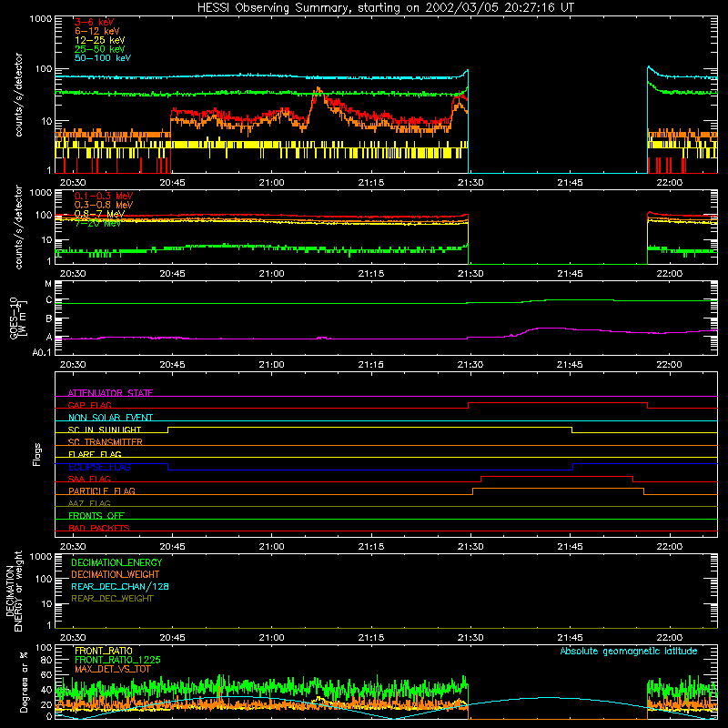Click the SC_IN_SUNLIGHT flag label
This screenshot has height=728, width=728.
point(105,430)
